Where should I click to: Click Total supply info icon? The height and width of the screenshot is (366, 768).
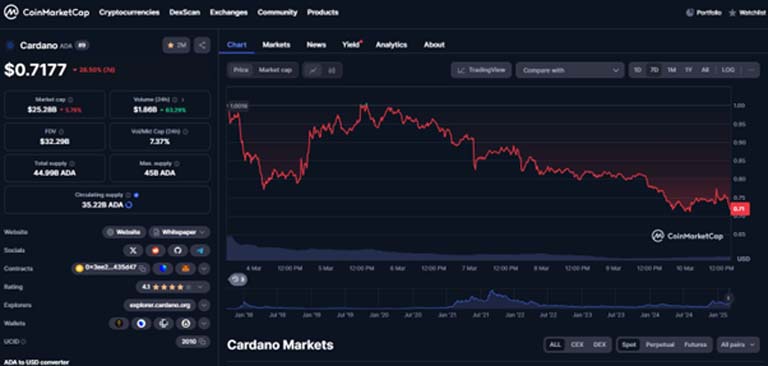tap(72, 164)
